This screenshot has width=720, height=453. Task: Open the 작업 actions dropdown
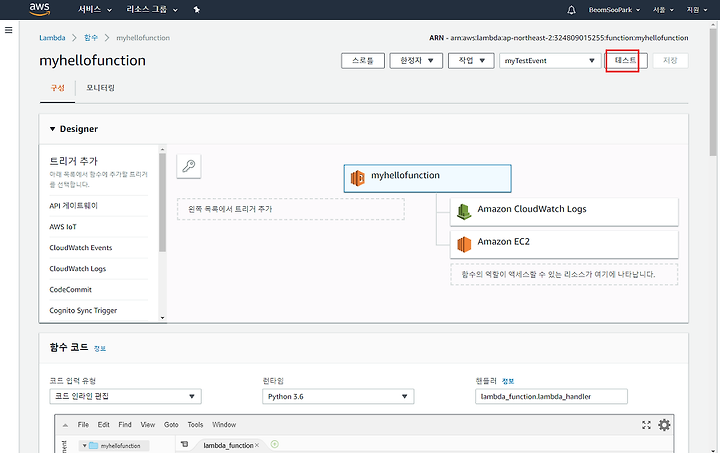coord(471,61)
